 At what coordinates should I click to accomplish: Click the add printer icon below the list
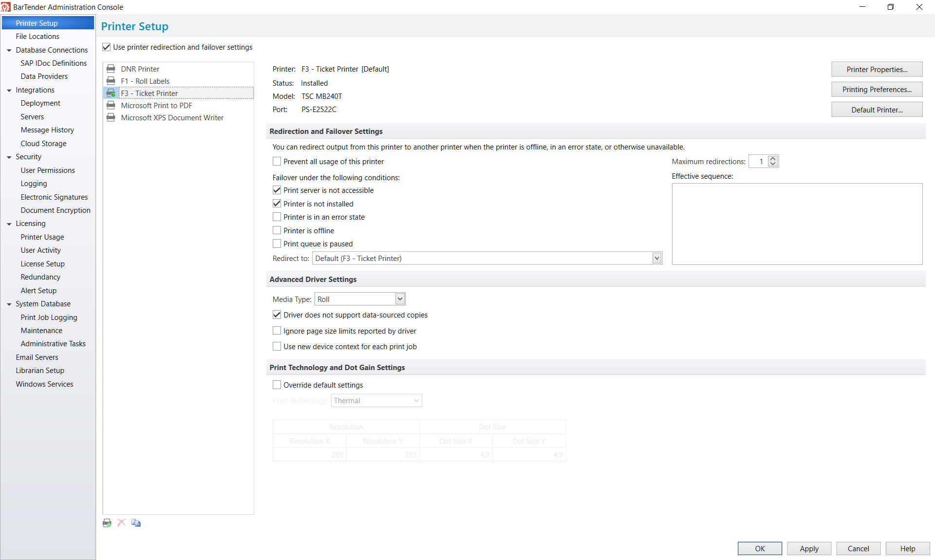107,523
